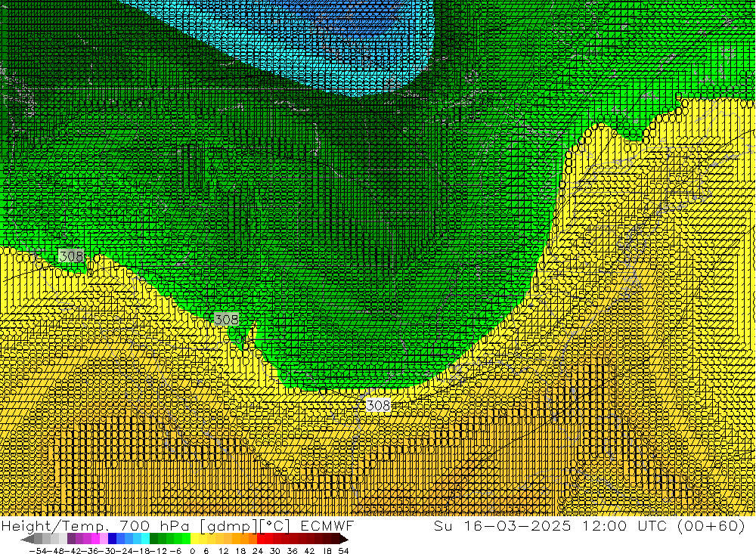
Task: Select the dark blue legend swatch
Action: pyautogui.click(x=112, y=539)
